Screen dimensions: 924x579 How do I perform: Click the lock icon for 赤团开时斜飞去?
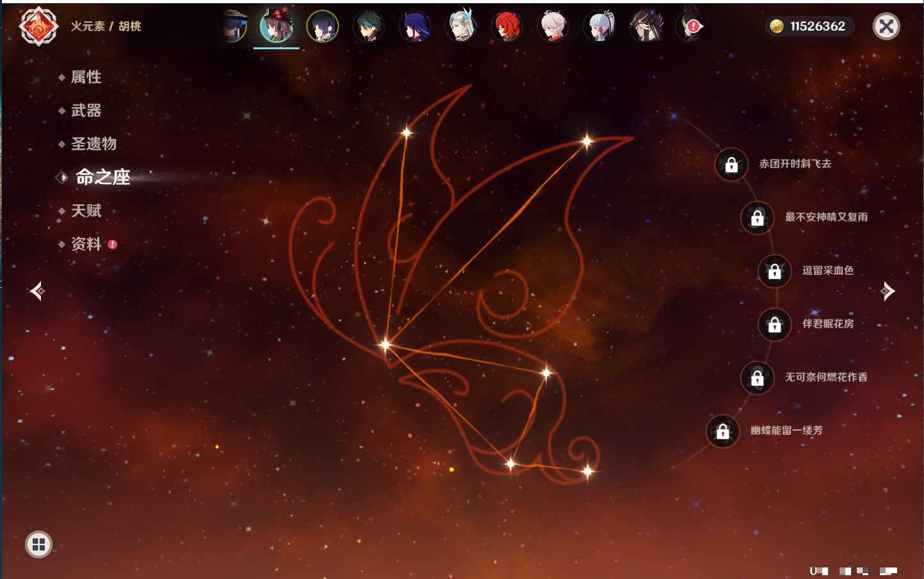(x=731, y=165)
